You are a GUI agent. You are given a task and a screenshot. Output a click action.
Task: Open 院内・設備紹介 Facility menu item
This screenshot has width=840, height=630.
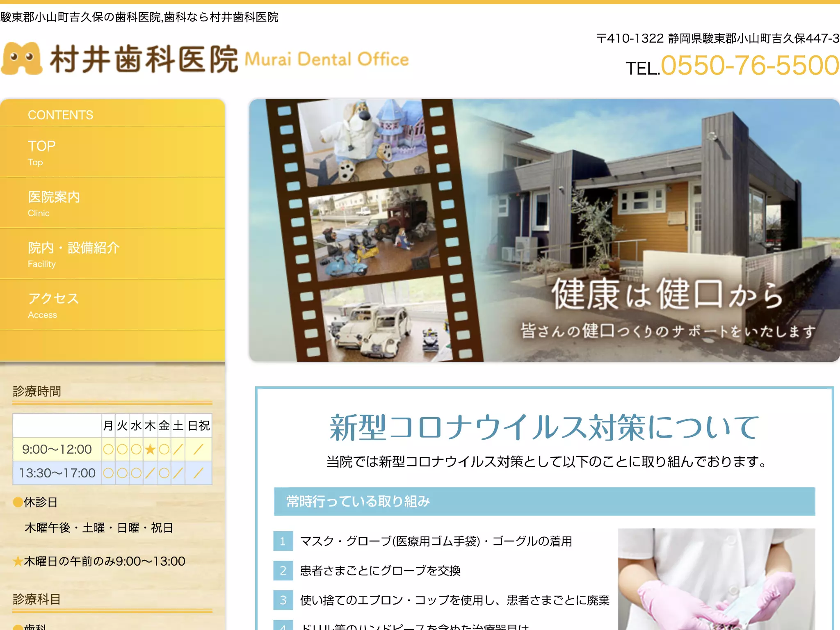coord(112,254)
